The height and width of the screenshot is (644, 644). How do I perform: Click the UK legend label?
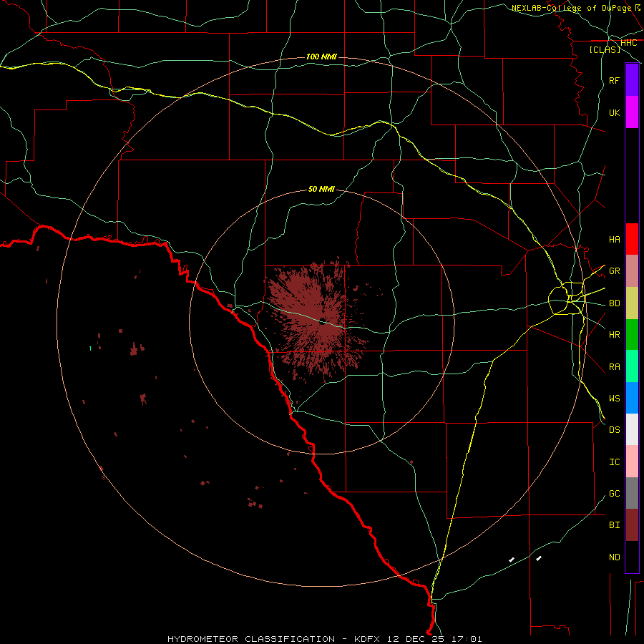pos(614,112)
